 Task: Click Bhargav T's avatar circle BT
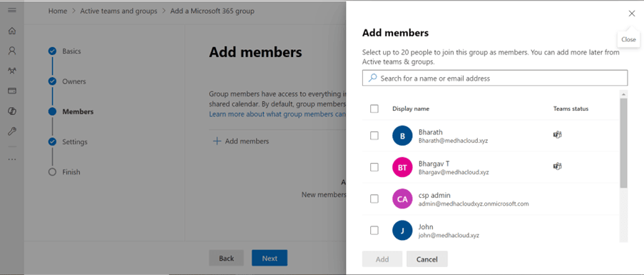(402, 167)
